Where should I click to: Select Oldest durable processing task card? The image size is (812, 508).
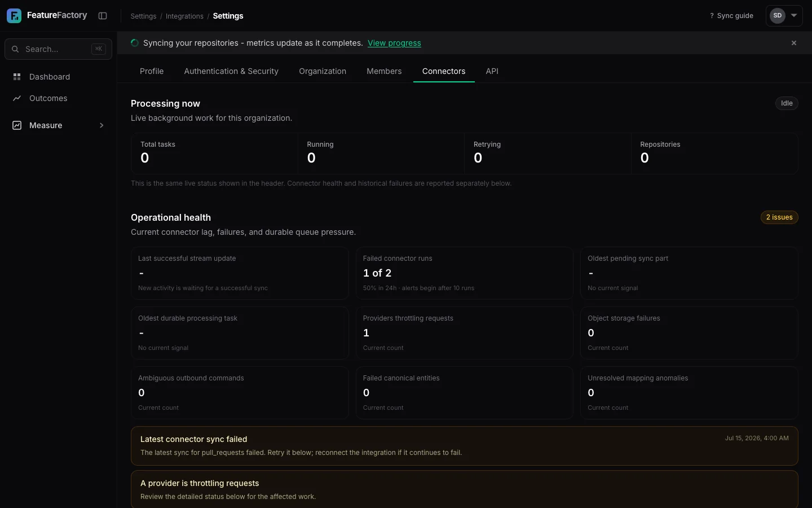tap(240, 333)
